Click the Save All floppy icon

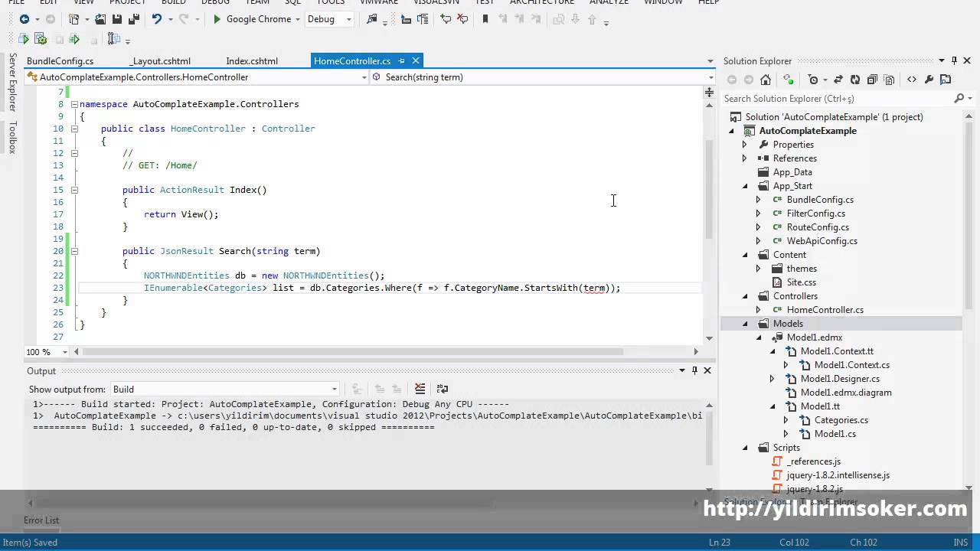(133, 19)
